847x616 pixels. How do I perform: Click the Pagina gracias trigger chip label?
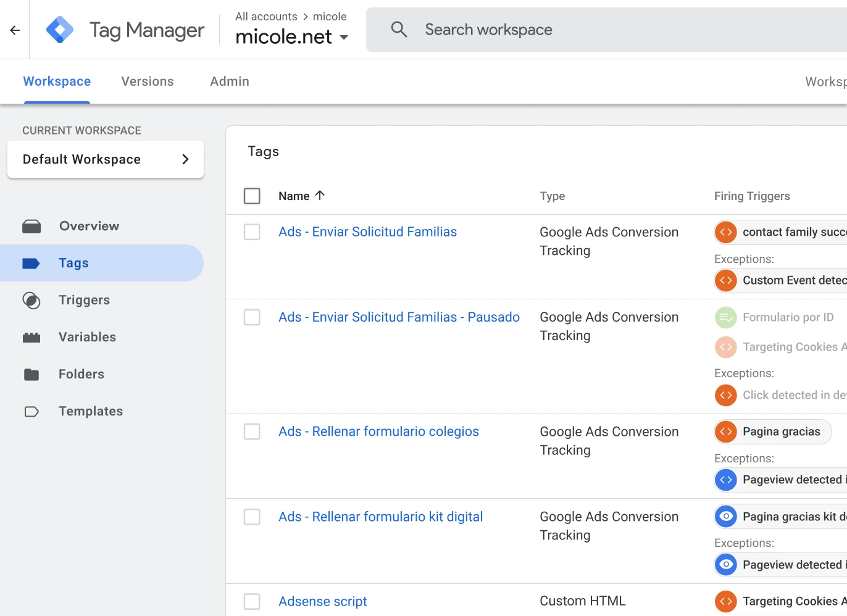tap(782, 431)
